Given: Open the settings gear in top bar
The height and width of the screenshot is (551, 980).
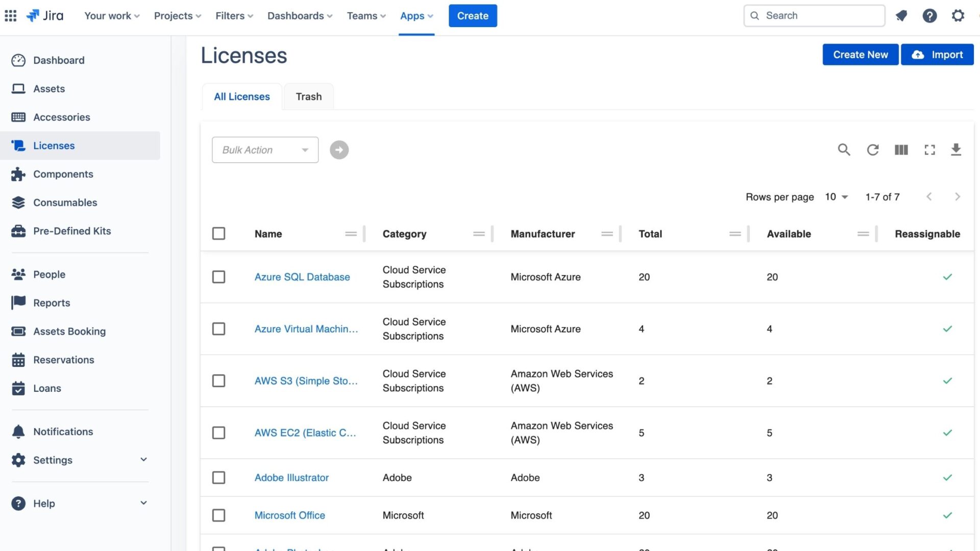Looking at the screenshot, I should (x=958, y=16).
